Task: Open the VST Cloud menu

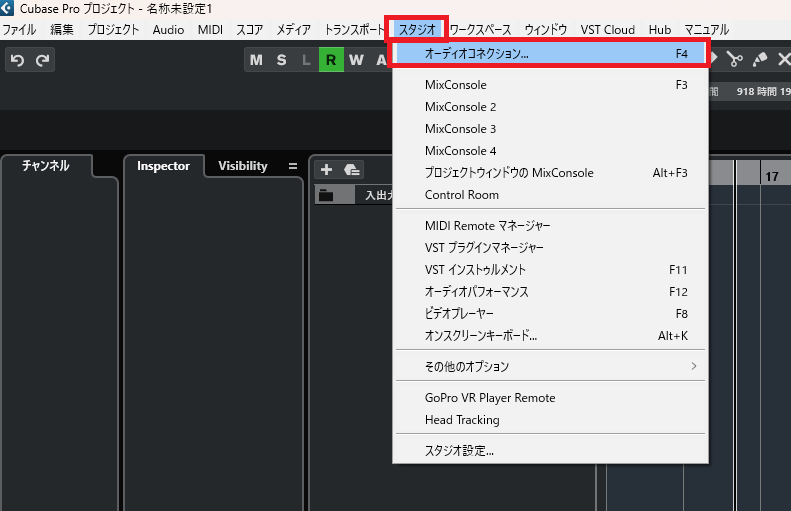Action: [x=607, y=30]
